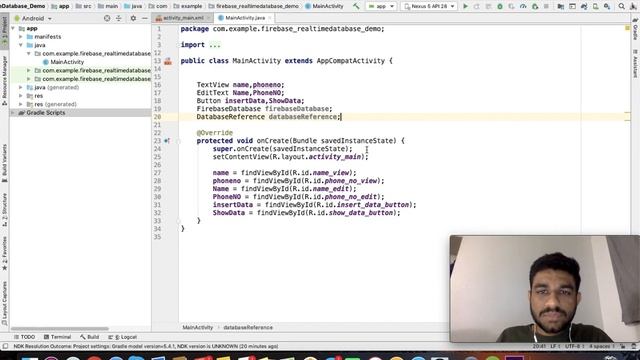The width and height of the screenshot is (640, 360).
Task: Expand the manifests folder
Action: [21, 37]
